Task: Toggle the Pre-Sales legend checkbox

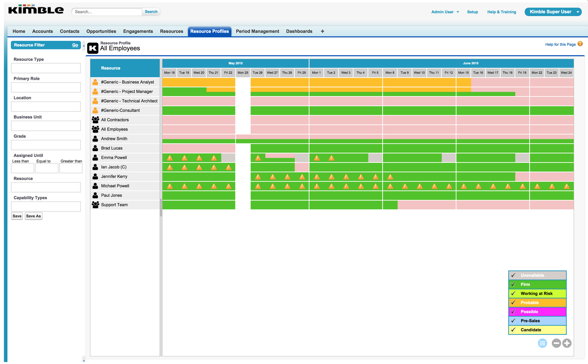Action: [513, 321]
